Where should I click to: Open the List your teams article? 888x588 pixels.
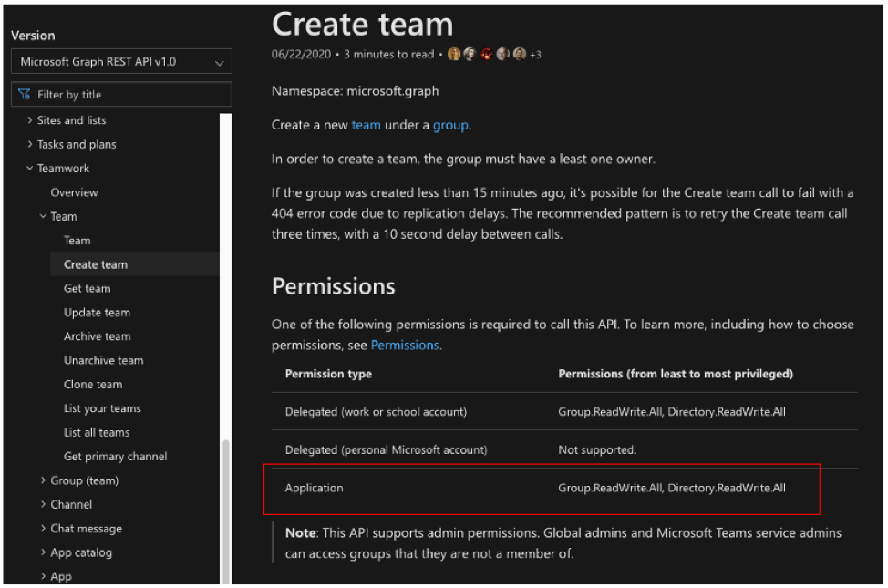(x=102, y=408)
